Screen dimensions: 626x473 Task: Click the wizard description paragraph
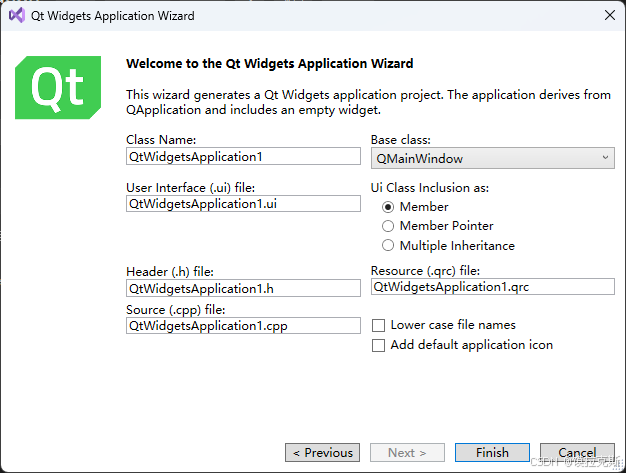[x=368, y=102]
